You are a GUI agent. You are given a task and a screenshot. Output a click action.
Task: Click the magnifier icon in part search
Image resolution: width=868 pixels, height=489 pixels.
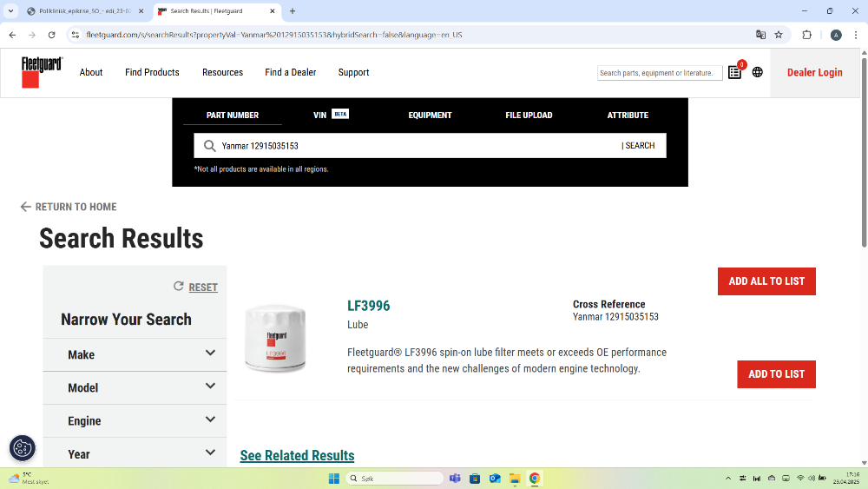[x=209, y=146]
